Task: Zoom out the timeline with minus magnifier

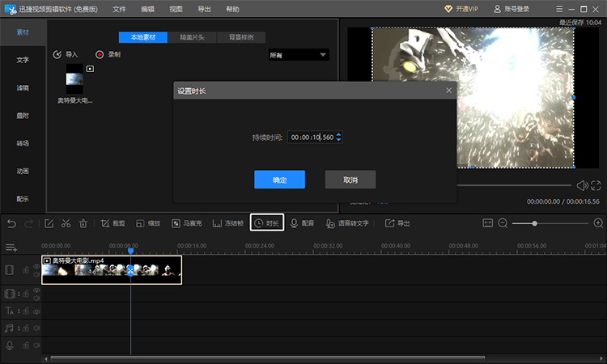Action: 503,223
